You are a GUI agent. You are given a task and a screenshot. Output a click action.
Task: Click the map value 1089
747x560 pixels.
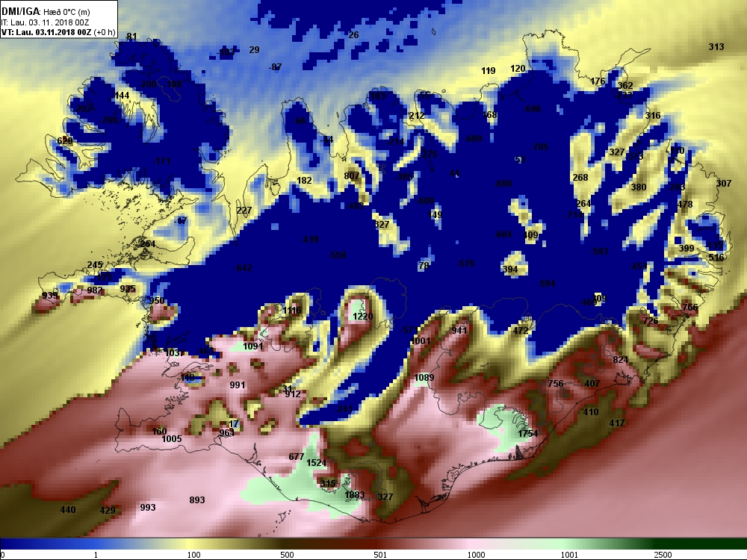tap(424, 378)
